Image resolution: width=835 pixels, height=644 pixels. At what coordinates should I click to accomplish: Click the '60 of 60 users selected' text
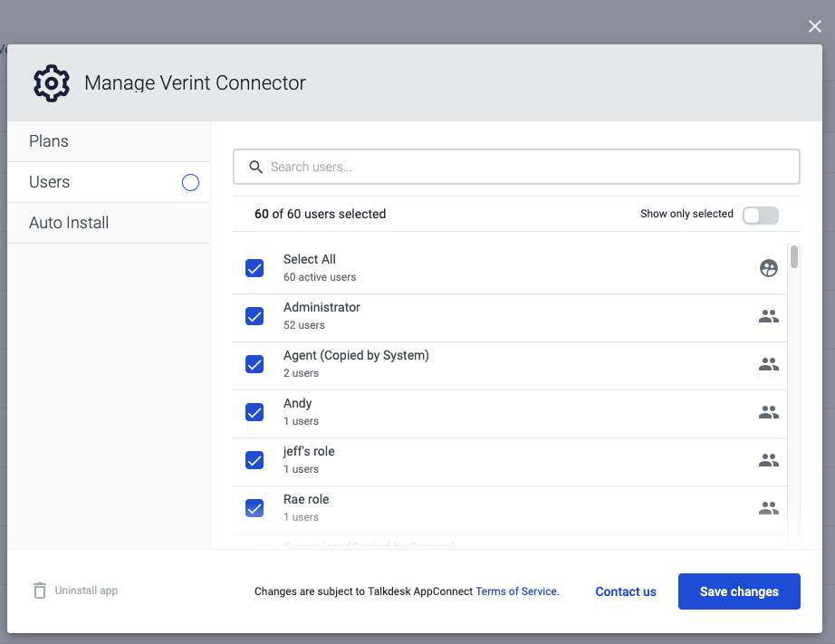[x=320, y=214]
